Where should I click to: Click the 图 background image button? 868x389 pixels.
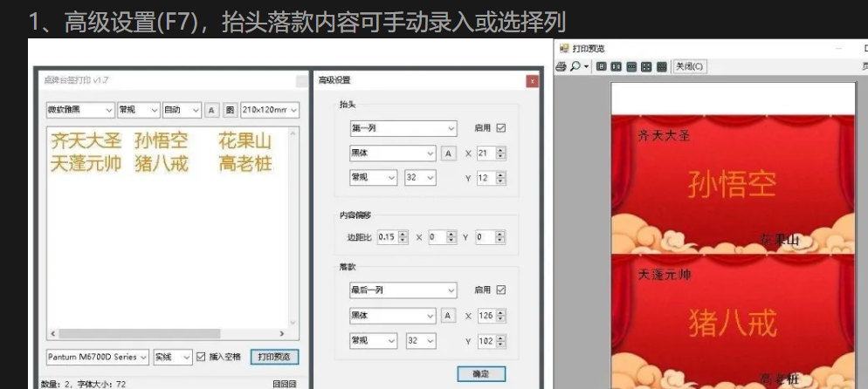(230, 110)
